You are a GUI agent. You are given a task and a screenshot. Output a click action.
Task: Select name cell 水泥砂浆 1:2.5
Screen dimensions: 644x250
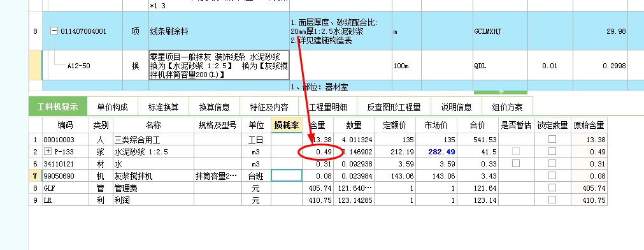[154, 152]
